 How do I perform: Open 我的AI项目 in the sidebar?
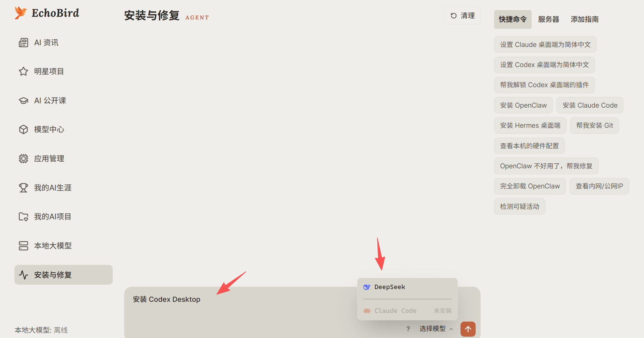pos(63,217)
